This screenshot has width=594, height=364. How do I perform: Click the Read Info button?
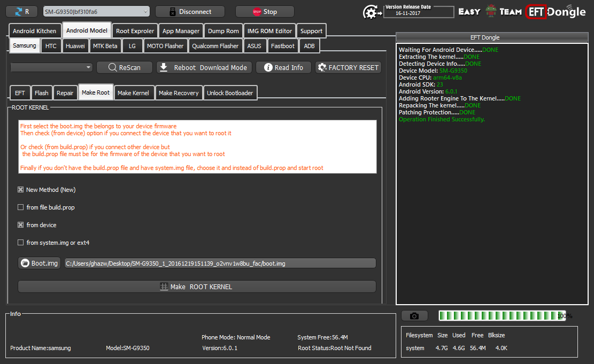[283, 67]
